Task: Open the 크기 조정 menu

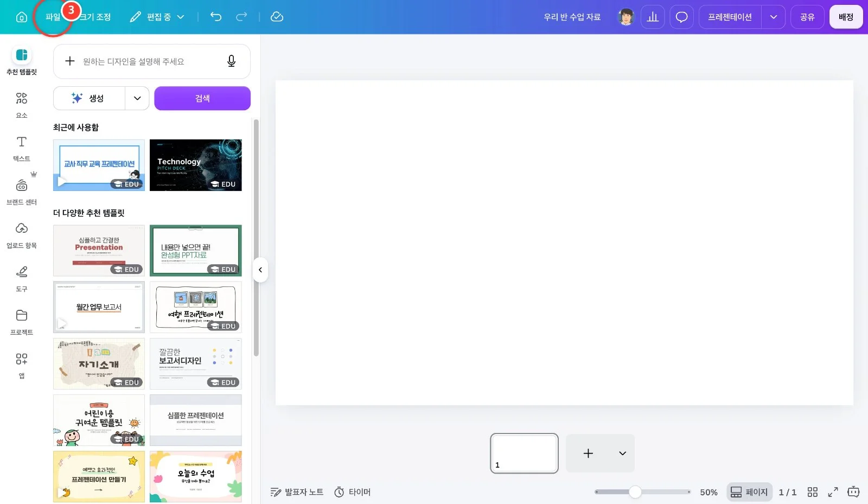Action: [95, 17]
